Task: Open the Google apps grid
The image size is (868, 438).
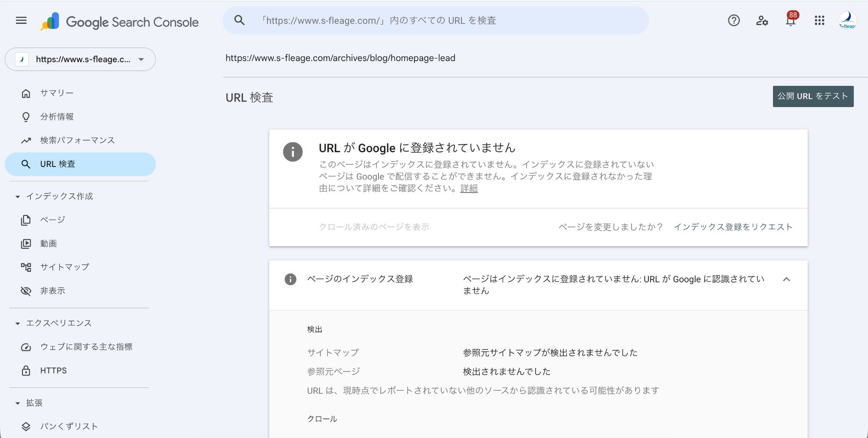Action: (819, 20)
